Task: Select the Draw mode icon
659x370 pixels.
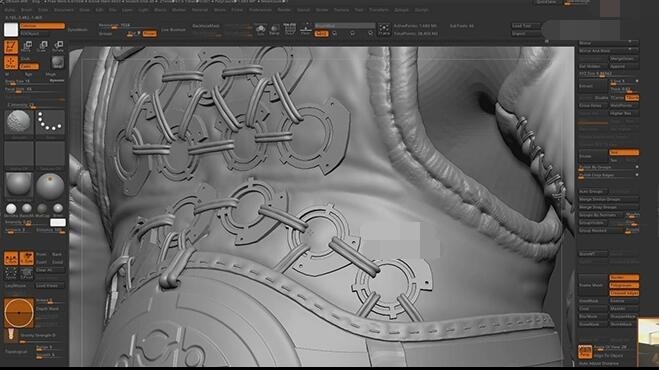Action: [11, 62]
